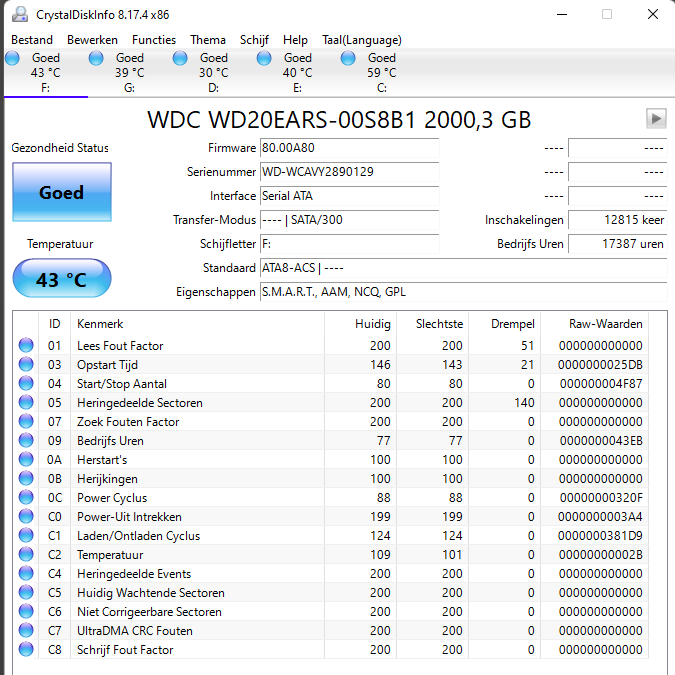Click status orb of UltraDMA CRC Fouten row

click(26, 630)
